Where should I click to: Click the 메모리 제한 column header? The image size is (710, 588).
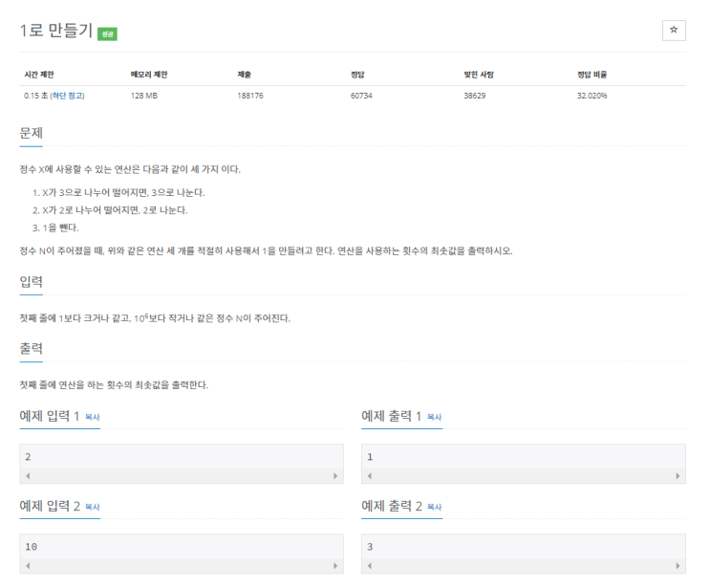pyautogui.click(x=149, y=75)
